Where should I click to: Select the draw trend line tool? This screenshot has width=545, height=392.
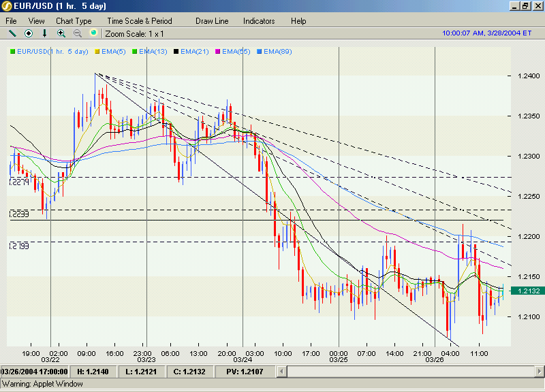[12, 33]
